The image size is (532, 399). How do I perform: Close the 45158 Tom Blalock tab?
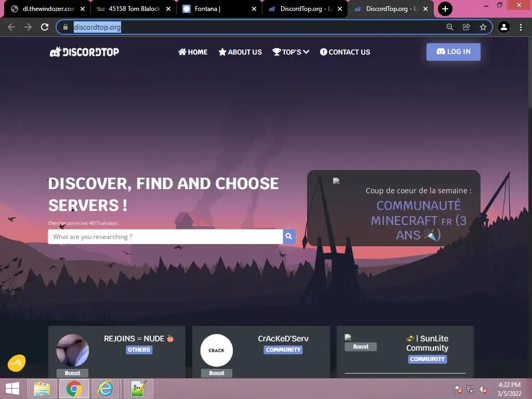[168, 9]
